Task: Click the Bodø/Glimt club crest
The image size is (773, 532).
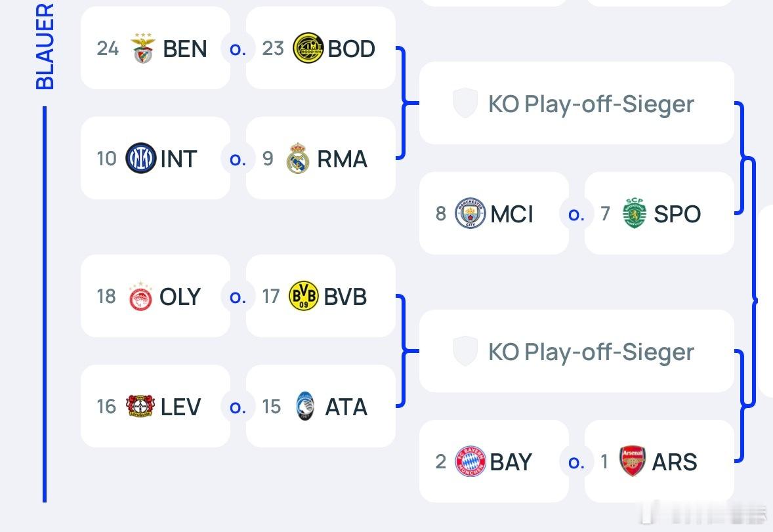Action: point(308,48)
